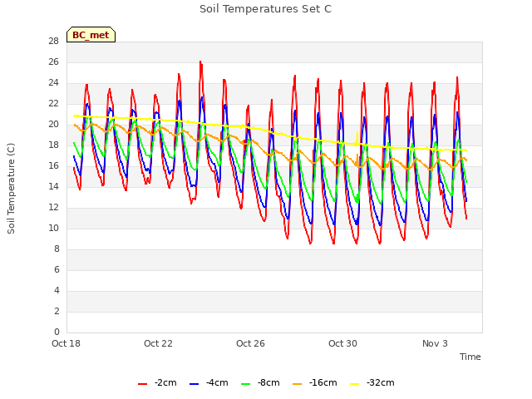Click the Oct 18 x-axis tick label
The width and height of the screenshot is (532, 399).
coord(66,343)
